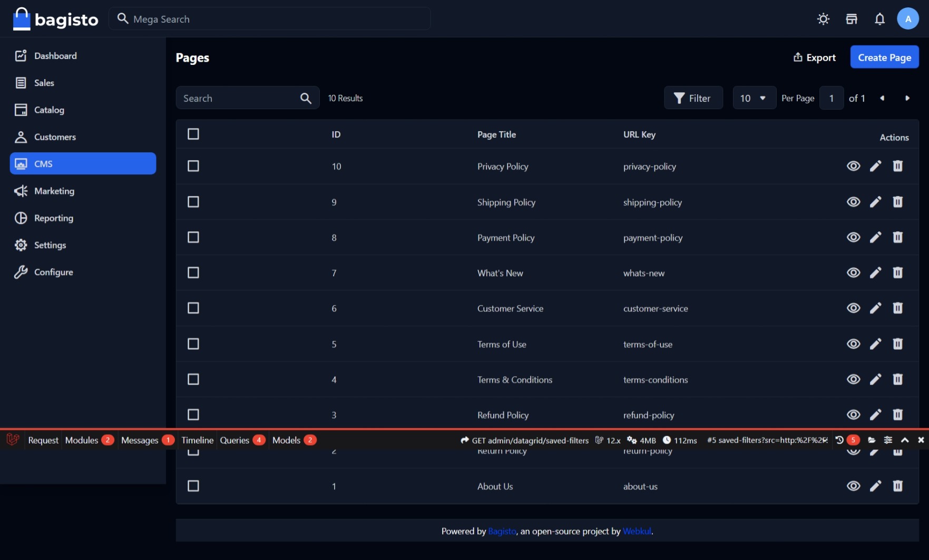This screenshot has height=560, width=929.
Task: Delete the What's New page
Action: point(897,273)
